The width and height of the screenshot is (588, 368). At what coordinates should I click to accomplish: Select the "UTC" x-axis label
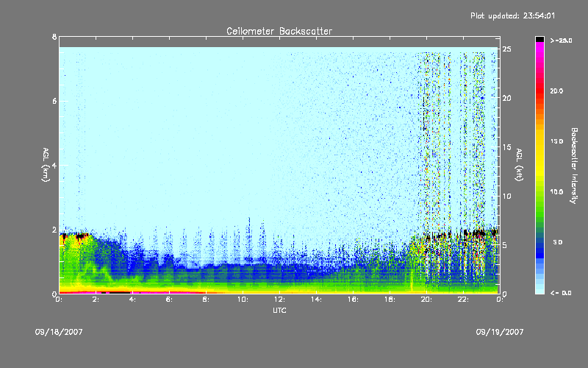[x=279, y=310]
